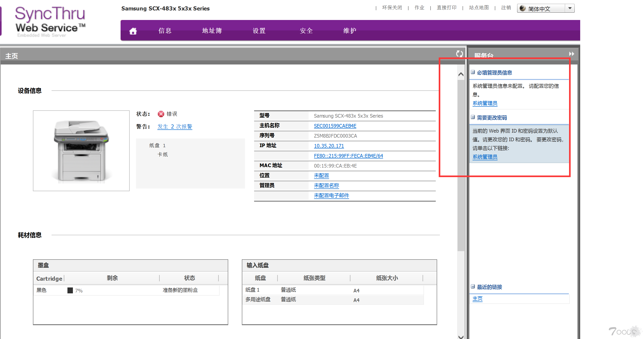Click the 未配置名称 administrator link

point(326,186)
